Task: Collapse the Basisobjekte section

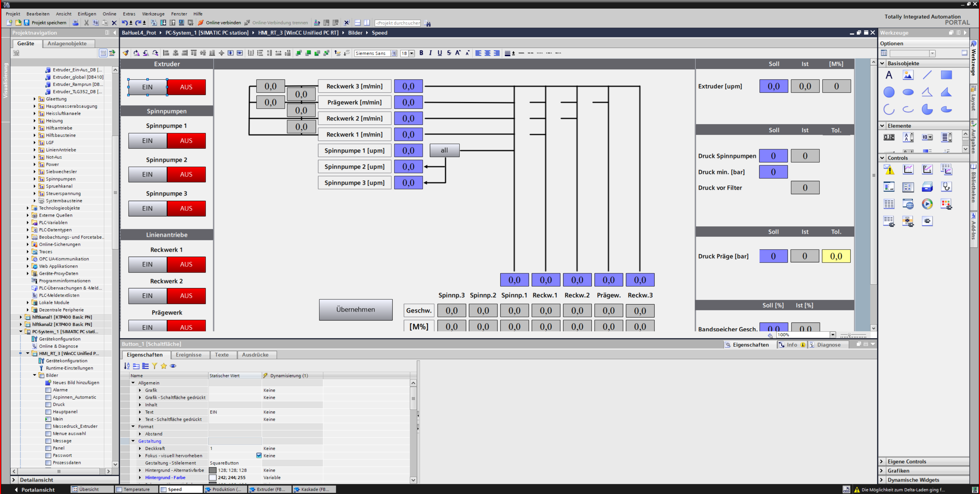Action: [x=882, y=63]
